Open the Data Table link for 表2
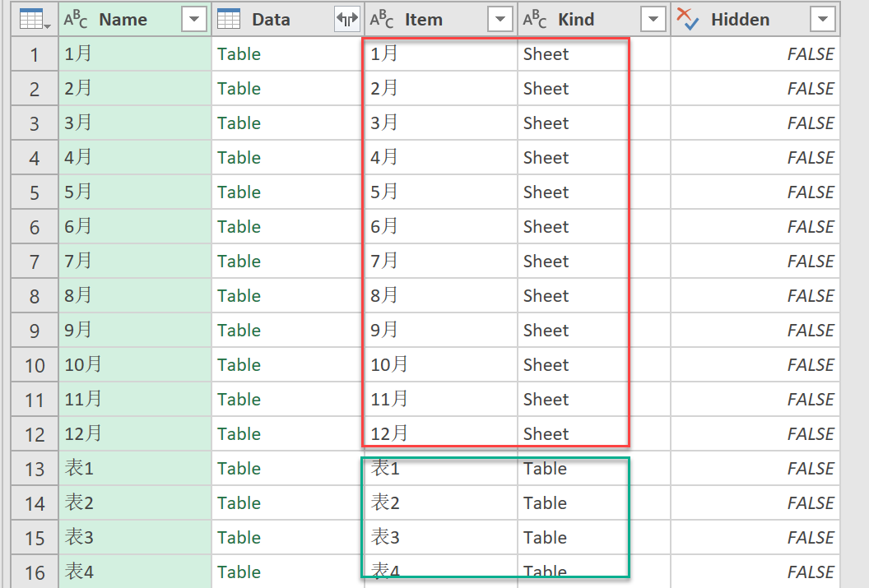The image size is (869, 588). point(239,503)
